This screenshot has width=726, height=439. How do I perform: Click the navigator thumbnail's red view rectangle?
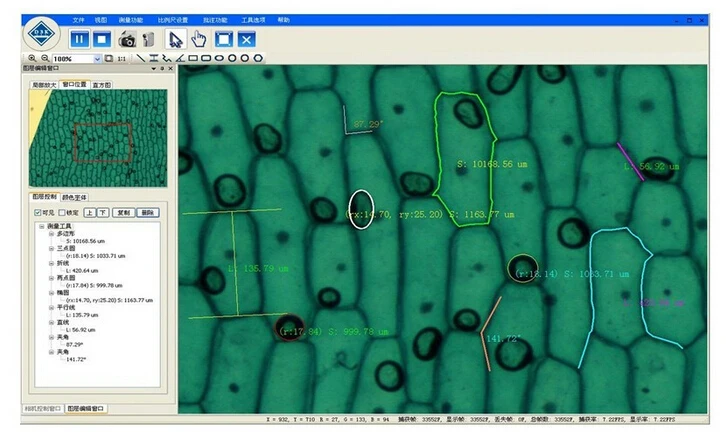[x=103, y=143]
